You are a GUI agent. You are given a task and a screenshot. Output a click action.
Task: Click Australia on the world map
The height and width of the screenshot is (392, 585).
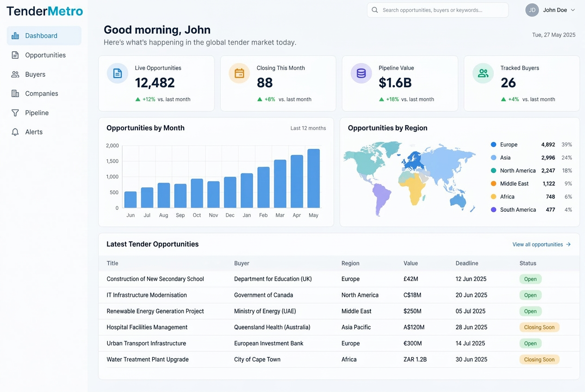click(x=459, y=200)
